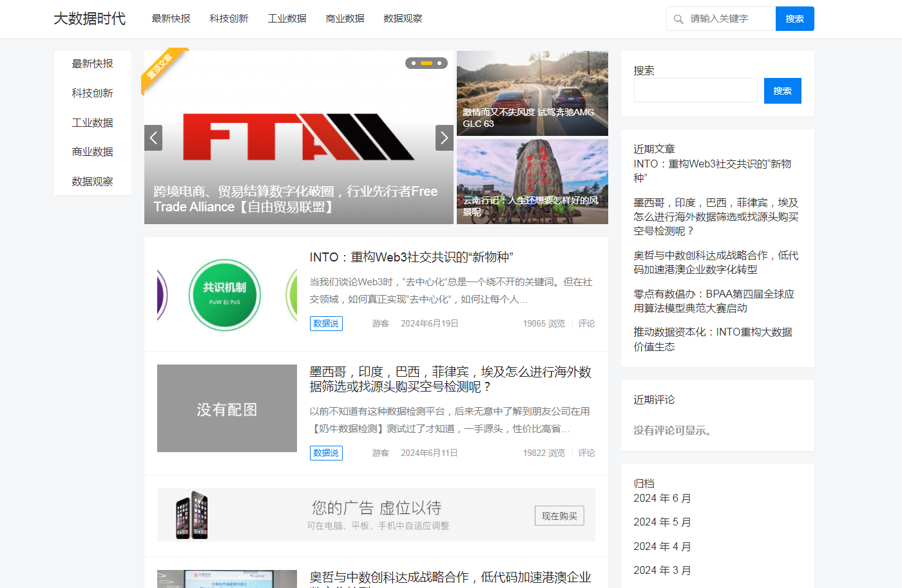Select 最新快报 in left sidebar
The width and height of the screenshot is (902, 588).
tap(93, 64)
